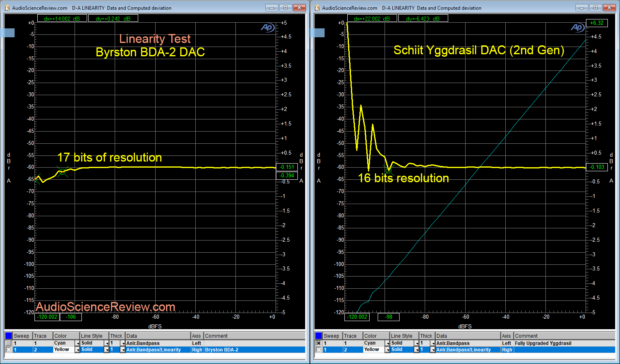Open thickness dropdown for Bryston Cyan trace
The width and height of the screenshot is (620, 364).
(123, 343)
